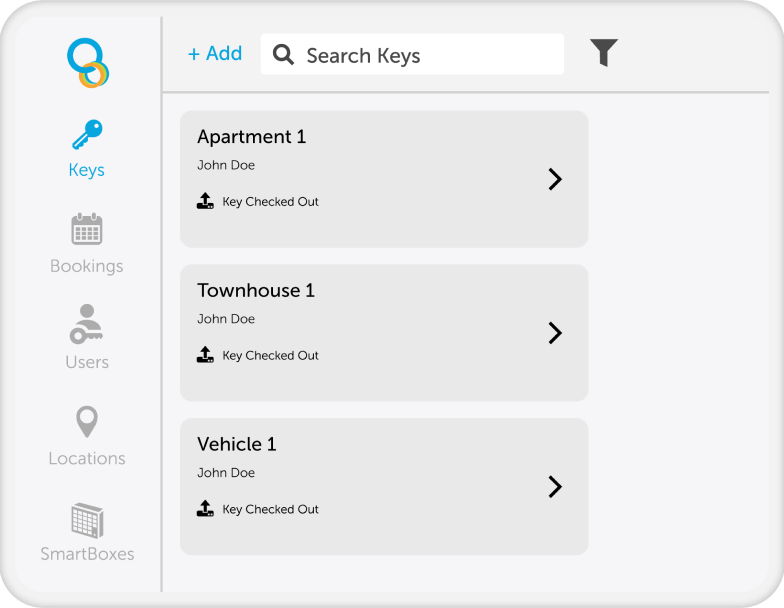Screen dimensions: 784x608
Task: Expand Apartment 1 with its chevron arrow
Action: coord(555,179)
